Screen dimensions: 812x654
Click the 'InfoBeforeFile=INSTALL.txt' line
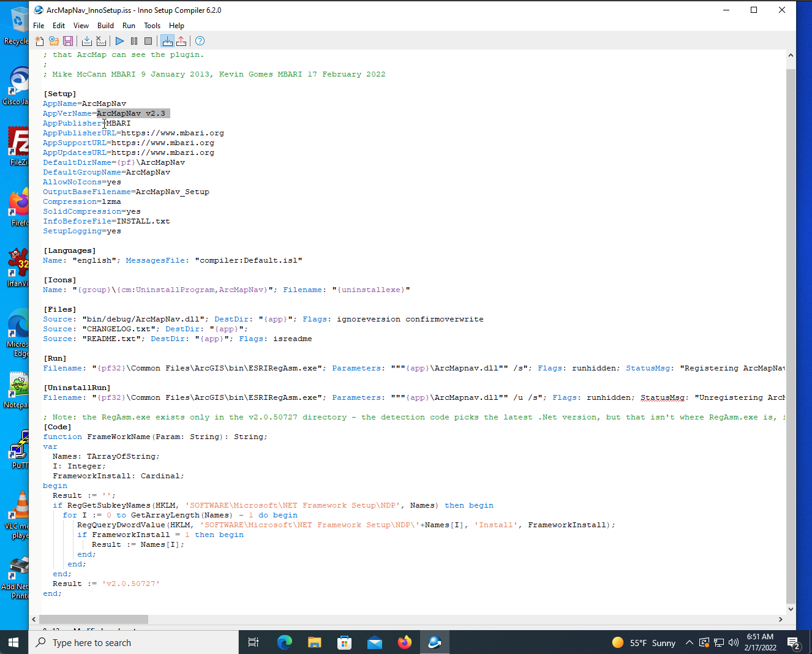pyautogui.click(x=107, y=221)
